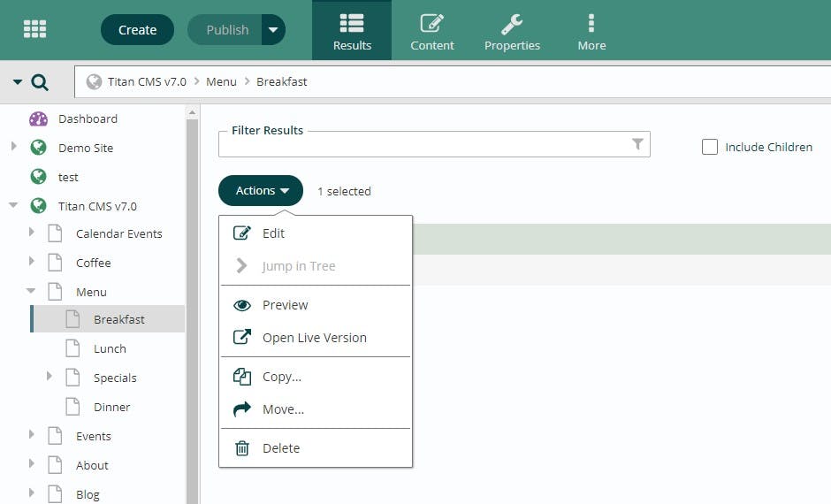Screen dimensions: 831x504
Task: Click the search magnifier icon
Action: (x=40, y=82)
